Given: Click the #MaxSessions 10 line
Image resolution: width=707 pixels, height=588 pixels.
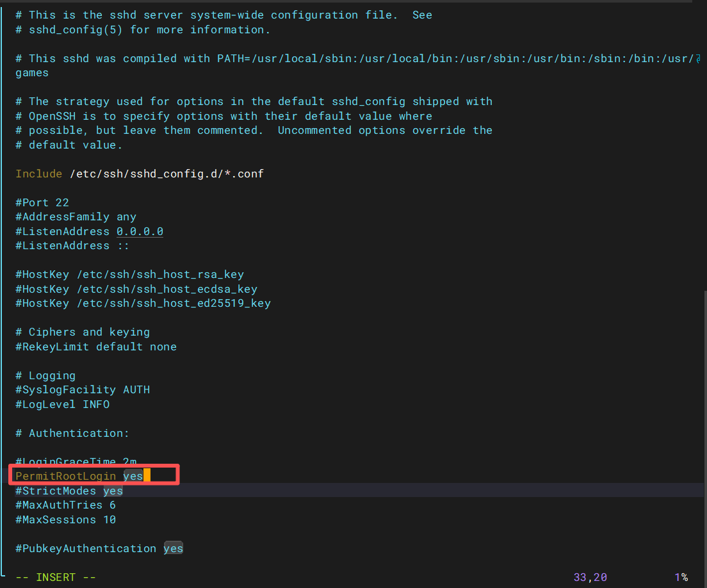Looking at the screenshot, I should pos(65,519).
